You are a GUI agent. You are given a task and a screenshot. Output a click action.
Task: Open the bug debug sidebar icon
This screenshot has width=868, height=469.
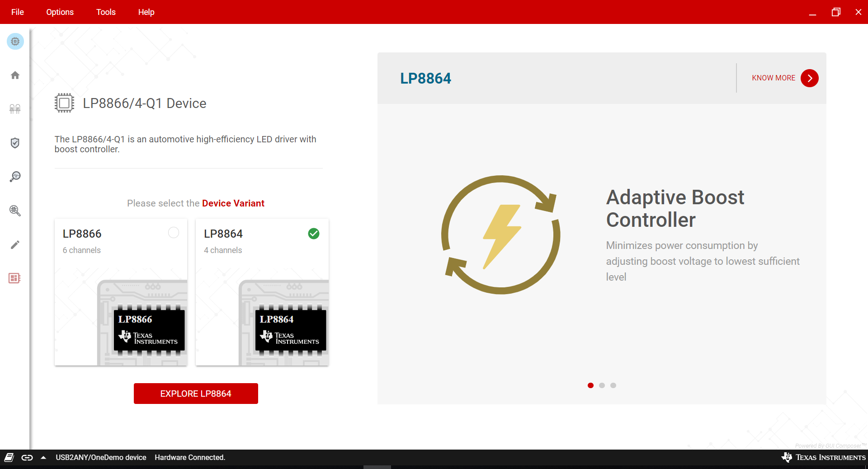(15, 211)
